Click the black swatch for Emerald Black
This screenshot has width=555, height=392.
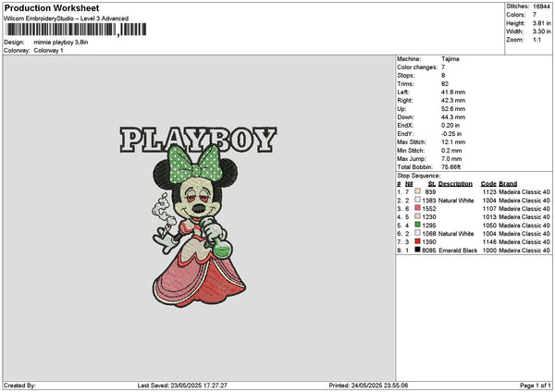(x=418, y=250)
